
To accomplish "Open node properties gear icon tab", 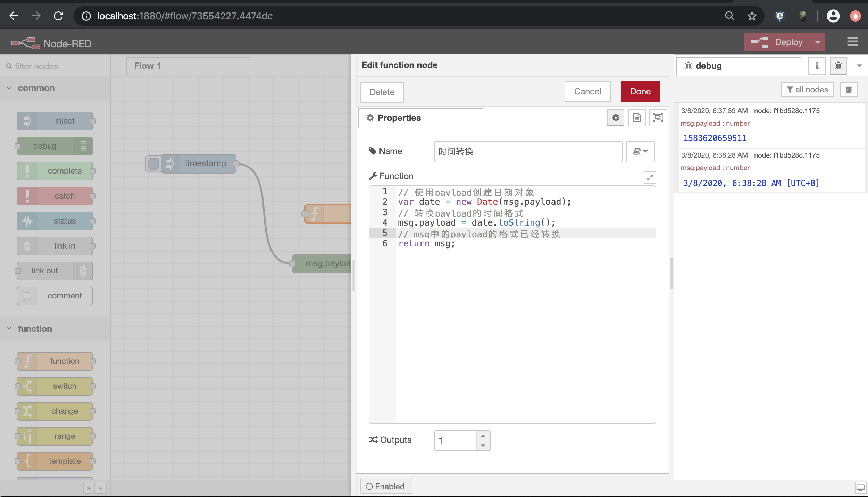I will [615, 118].
